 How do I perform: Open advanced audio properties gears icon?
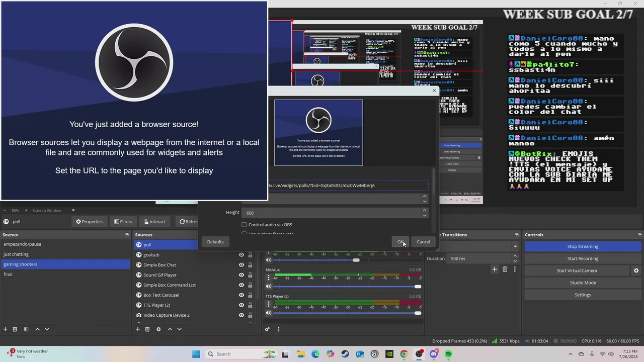click(268, 329)
